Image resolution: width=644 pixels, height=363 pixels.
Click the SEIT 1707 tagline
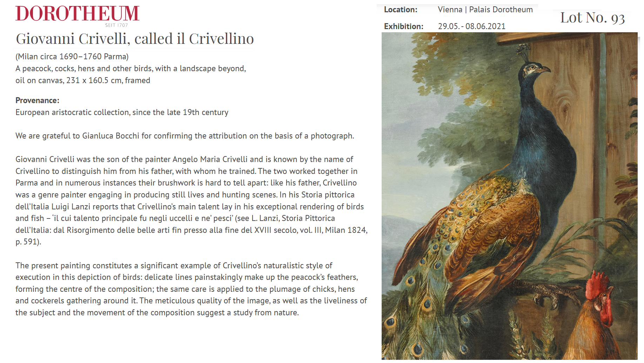coord(116,25)
